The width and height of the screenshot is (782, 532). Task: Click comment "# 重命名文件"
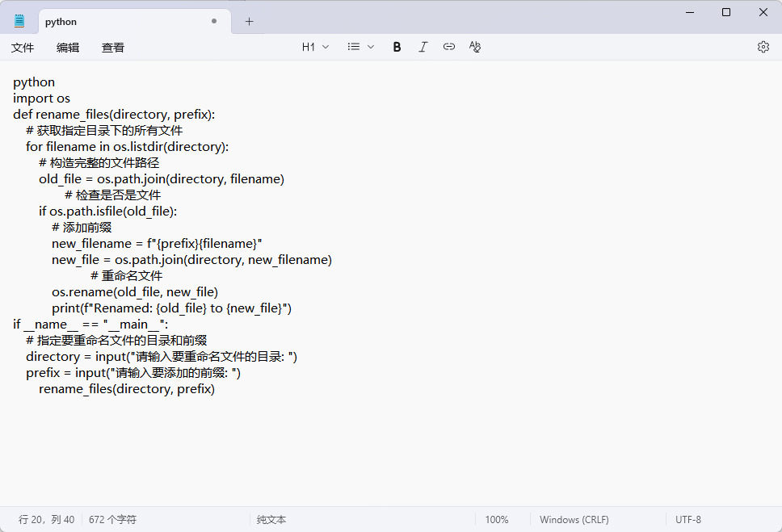pos(127,276)
